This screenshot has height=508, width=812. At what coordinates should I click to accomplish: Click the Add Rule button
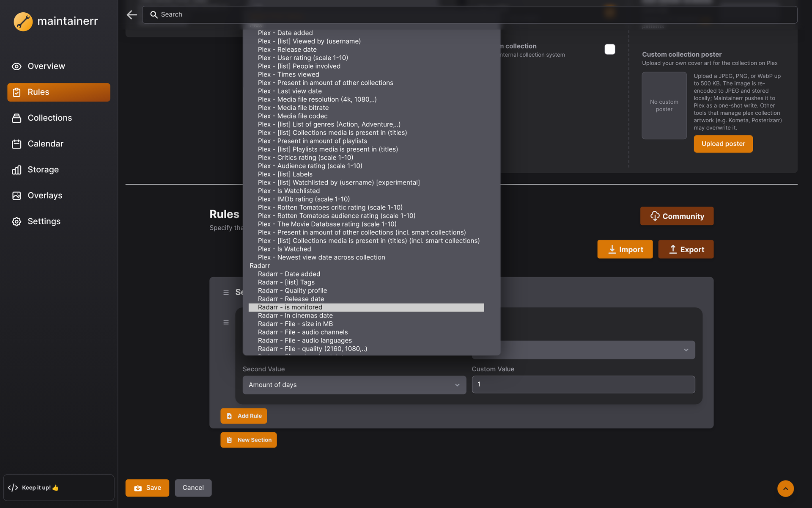244,416
